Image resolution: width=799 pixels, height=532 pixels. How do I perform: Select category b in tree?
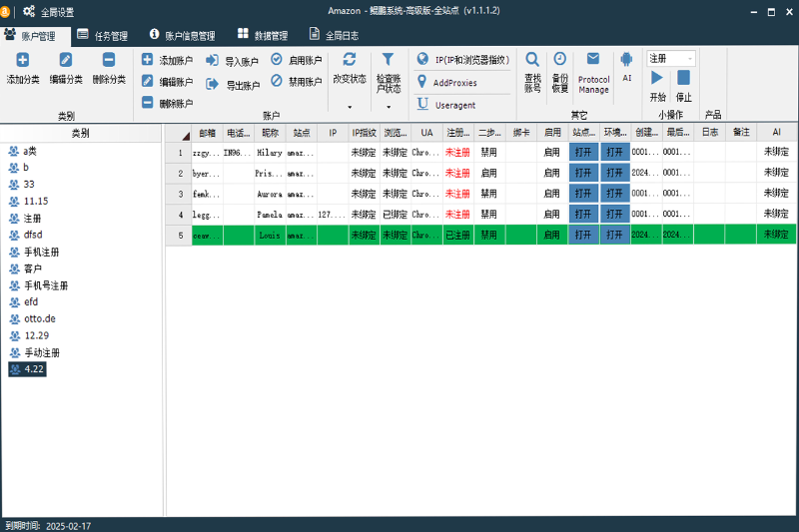(x=26, y=168)
